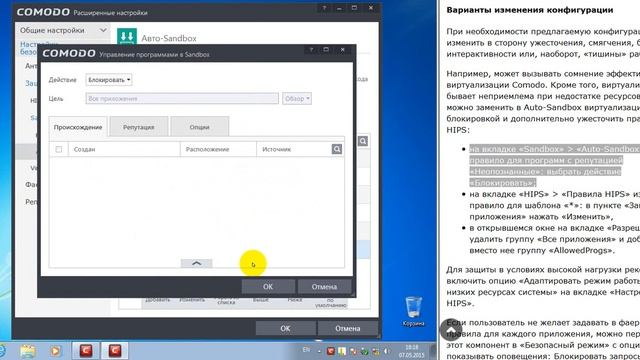This screenshot has width=640, height=360.
Task: Click the scroll-to-top round arrow button
Action: click(x=451, y=330)
